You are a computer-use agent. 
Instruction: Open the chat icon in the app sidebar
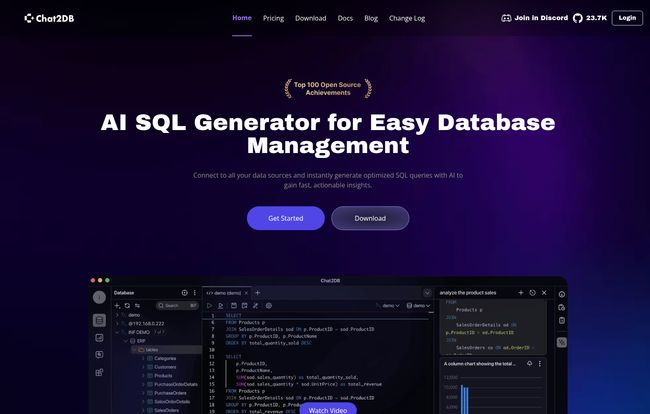pyautogui.click(x=99, y=355)
